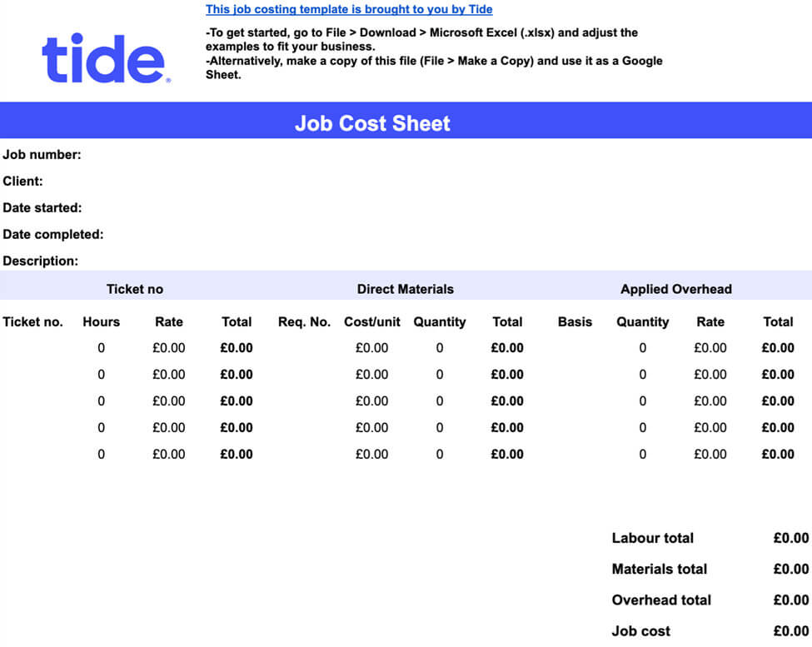Click the Direct Materials section header
Image resolution: width=812 pixels, height=647 pixels.
406,289
